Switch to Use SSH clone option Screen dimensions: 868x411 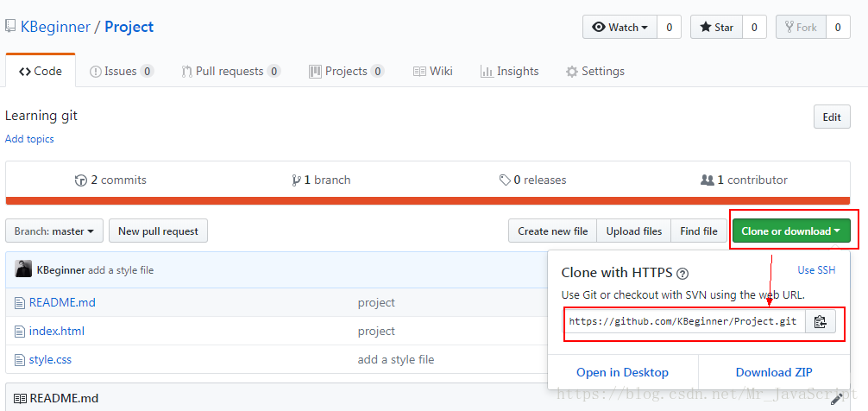tap(816, 270)
